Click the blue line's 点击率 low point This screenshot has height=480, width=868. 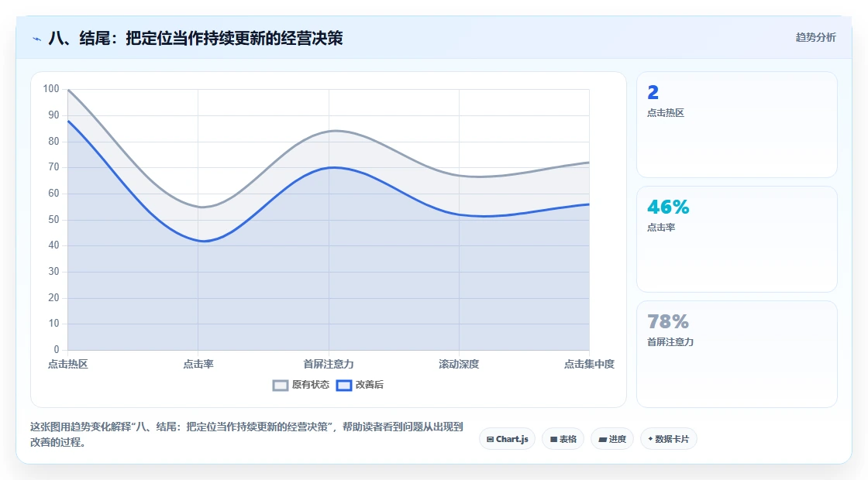pos(202,241)
